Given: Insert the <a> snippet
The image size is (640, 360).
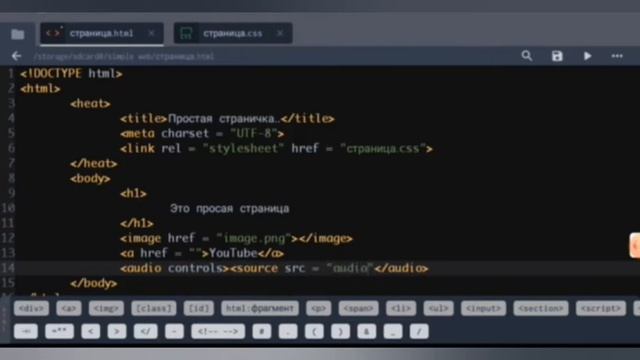Looking at the screenshot, I should (69, 308).
